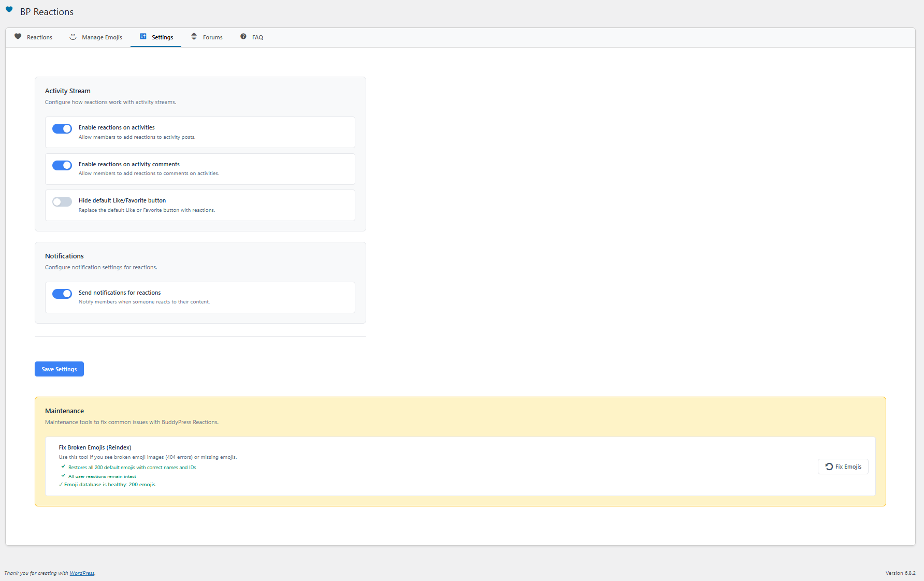Screen dimensions: 924x581
Task: Click the refresh icon in Fix Emojis button
Action: tap(829, 467)
